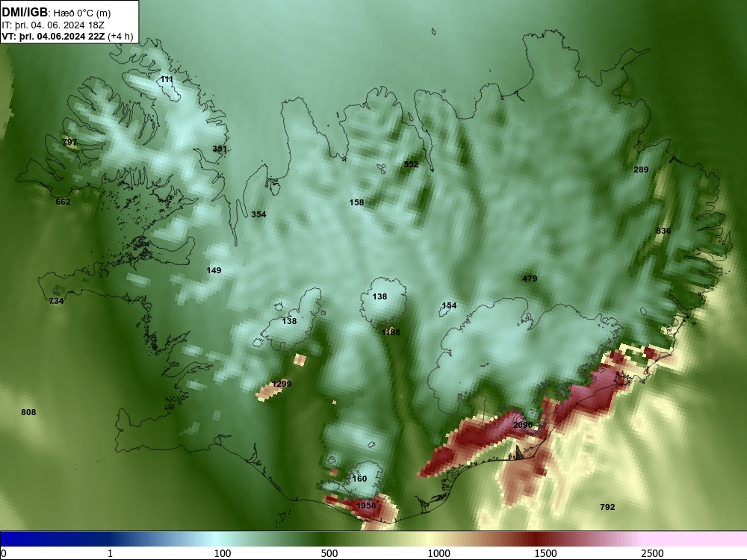This screenshot has width=747, height=560.
Task: Click the 500 tick label on colour scale
Action: coord(329,553)
